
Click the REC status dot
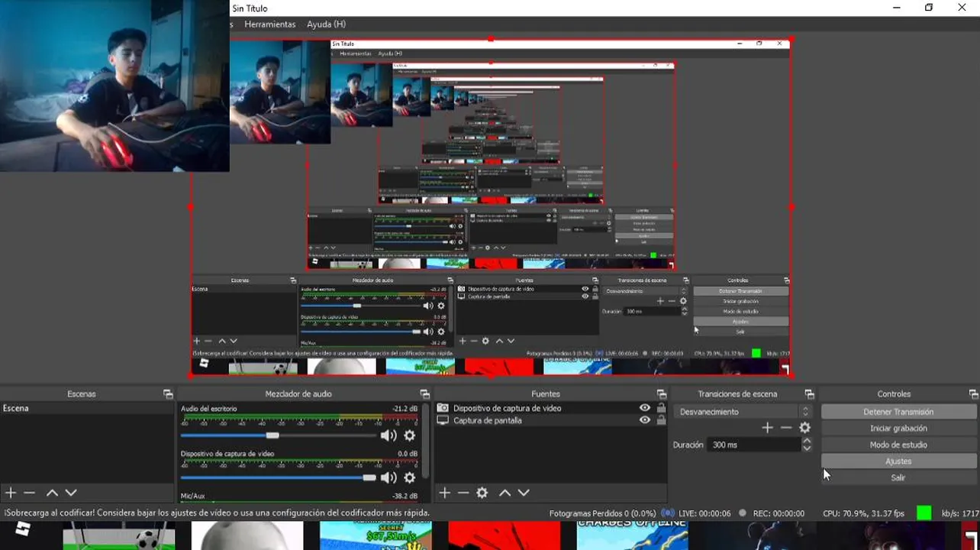(x=742, y=513)
